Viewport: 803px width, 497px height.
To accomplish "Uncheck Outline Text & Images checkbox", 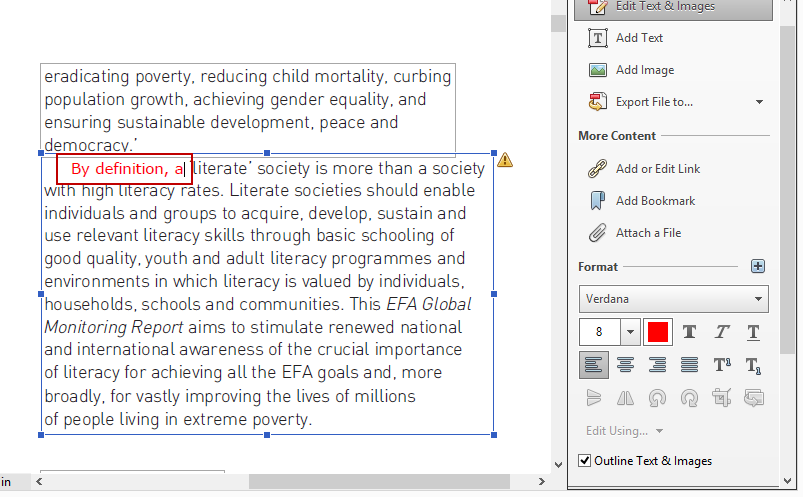I will 584,460.
